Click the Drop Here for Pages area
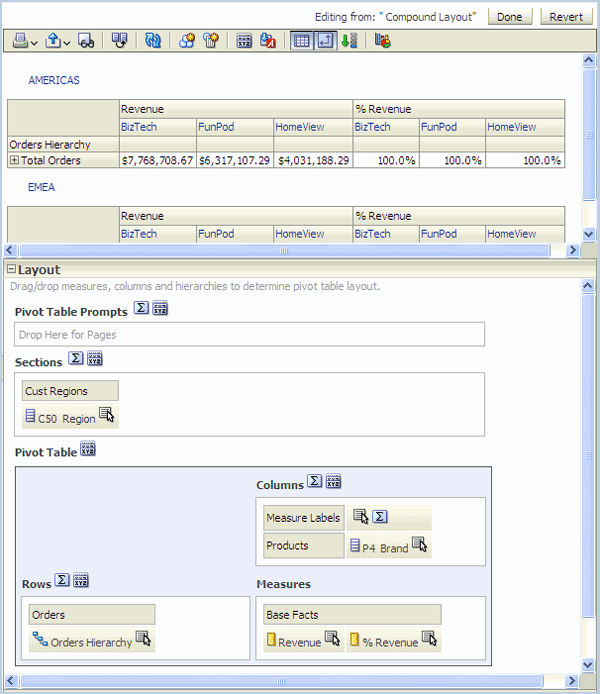Image resolution: width=600 pixels, height=694 pixels. tap(250, 335)
